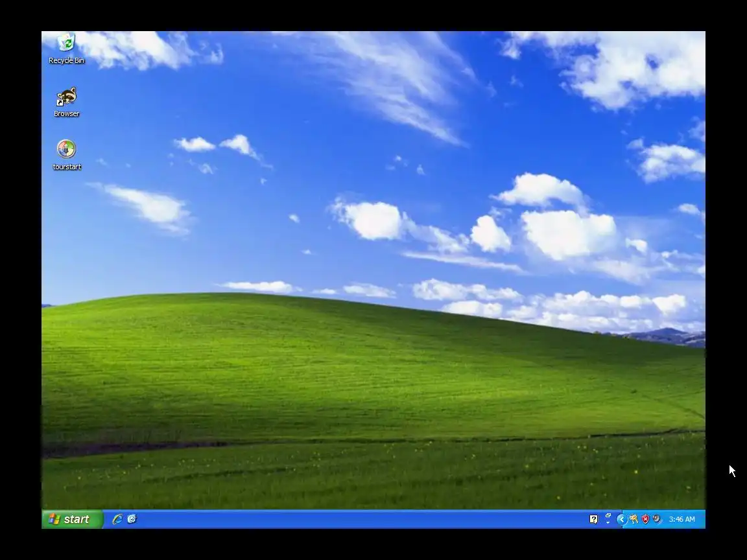Click the keys icon in the system tray
The width and height of the screenshot is (747, 560).
[x=634, y=519]
